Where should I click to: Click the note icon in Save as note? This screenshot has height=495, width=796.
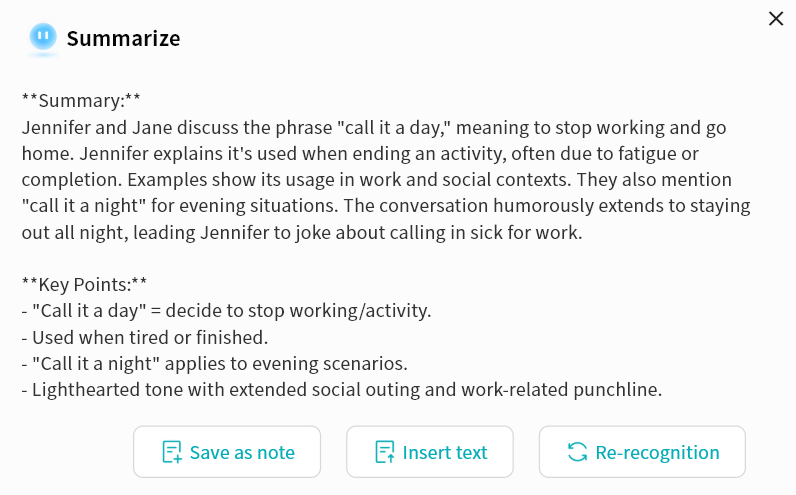(172, 452)
